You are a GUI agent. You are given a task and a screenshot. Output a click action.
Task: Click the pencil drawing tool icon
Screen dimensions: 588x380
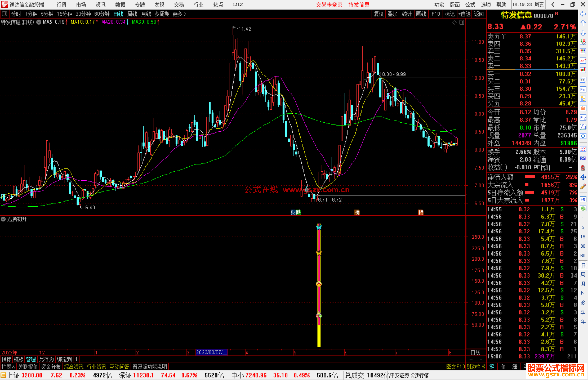coord(583,187)
